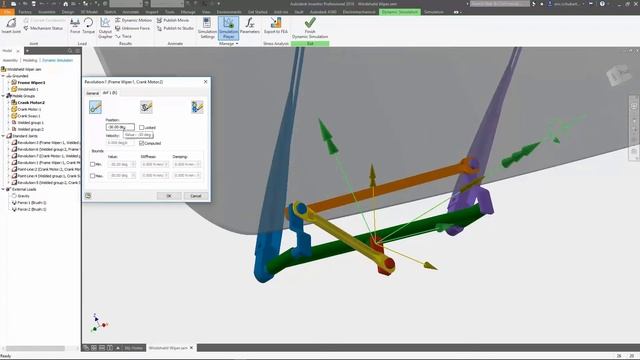Open Mechanism Status
640x360 pixels.
[43, 28]
